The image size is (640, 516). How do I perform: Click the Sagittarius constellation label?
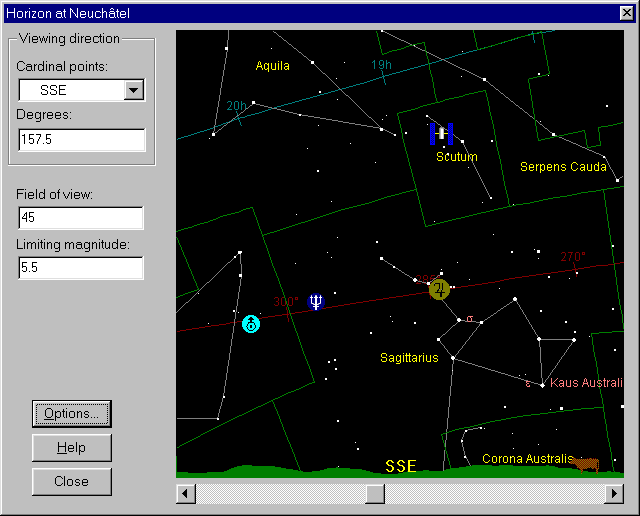coord(409,358)
